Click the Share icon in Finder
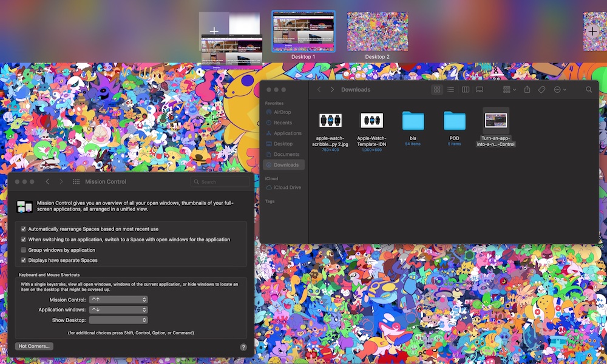 pyautogui.click(x=527, y=90)
